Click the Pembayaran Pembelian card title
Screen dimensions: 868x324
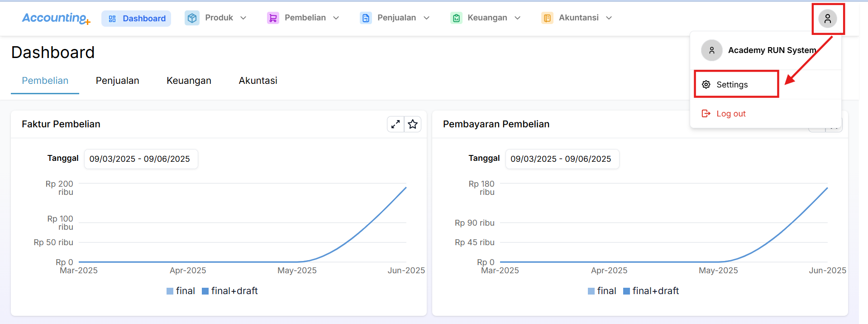coord(496,124)
